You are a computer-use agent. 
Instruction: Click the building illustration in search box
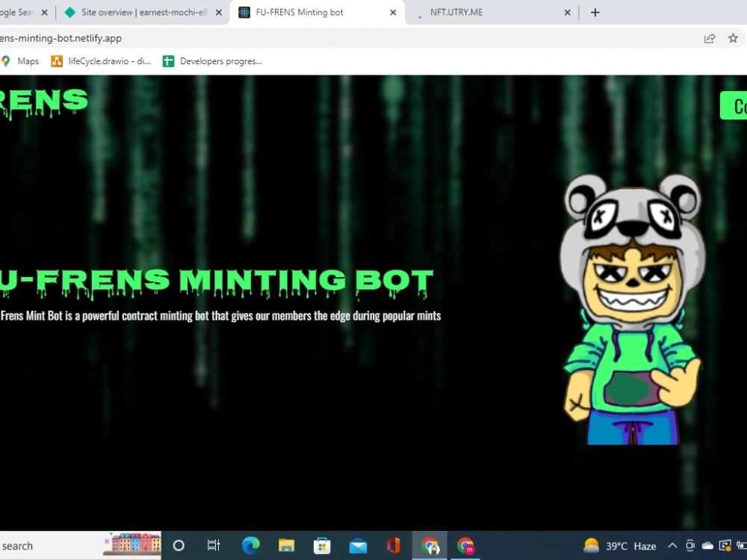point(131,544)
